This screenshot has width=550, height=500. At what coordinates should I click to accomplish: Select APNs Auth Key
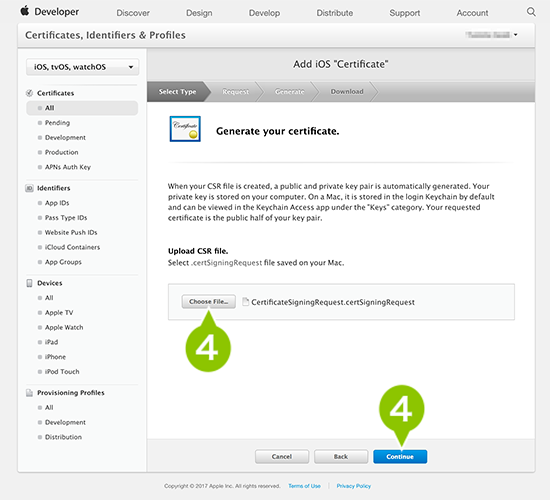coord(68,167)
